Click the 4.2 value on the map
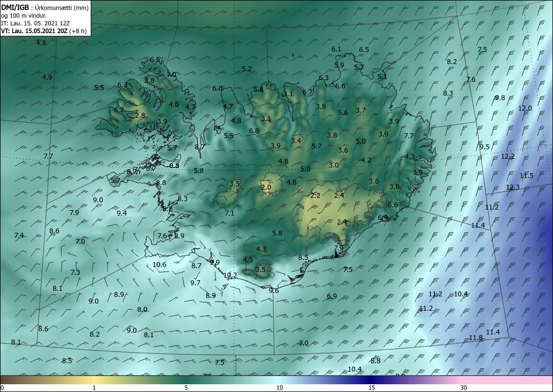This screenshot has height=392, width=553. click(x=367, y=160)
